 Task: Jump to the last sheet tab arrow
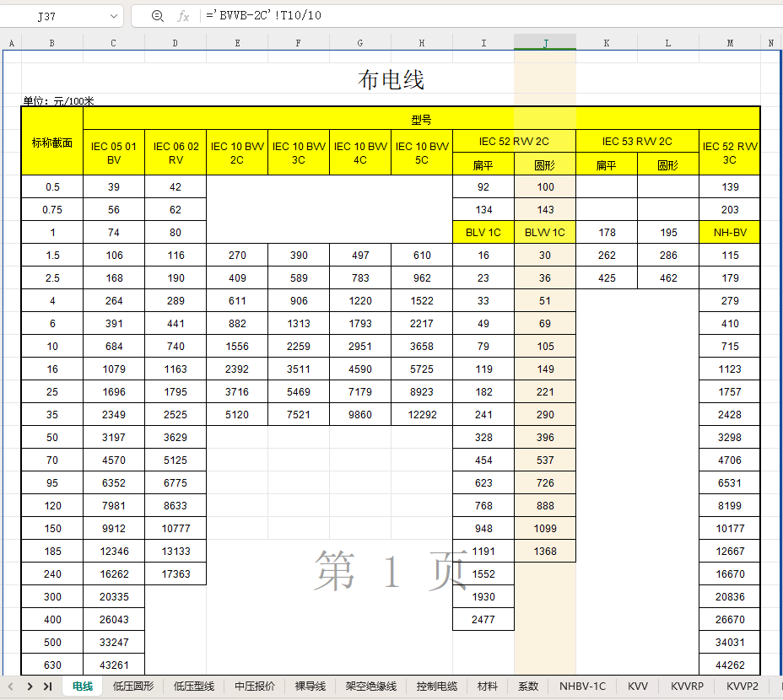pyautogui.click(x=48, y=687)
